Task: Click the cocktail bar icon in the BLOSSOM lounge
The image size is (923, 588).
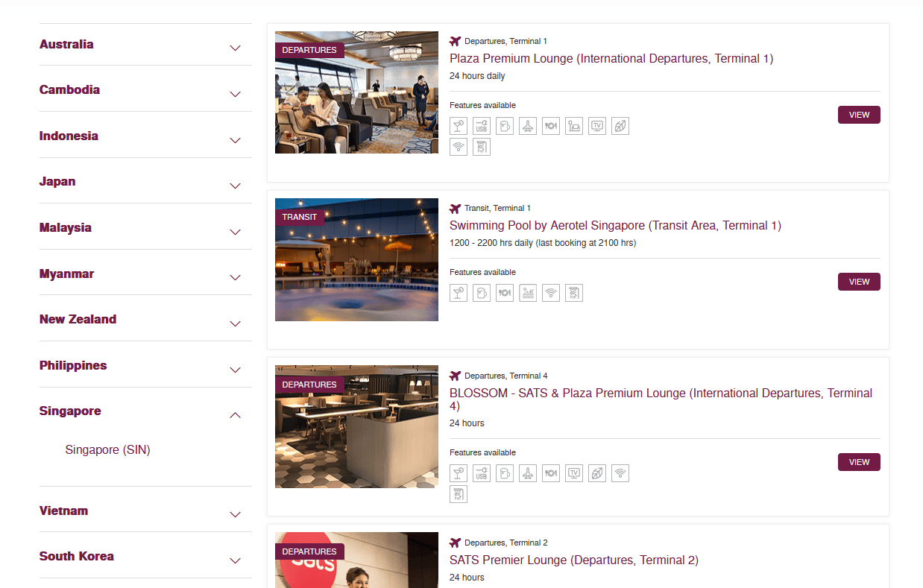Action: click(459, 473)
